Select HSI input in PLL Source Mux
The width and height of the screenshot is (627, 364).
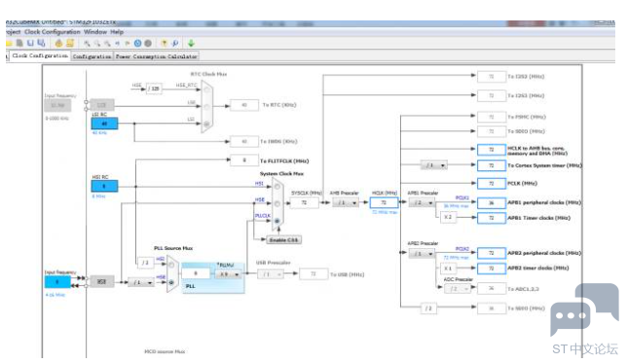pos(171,265)
